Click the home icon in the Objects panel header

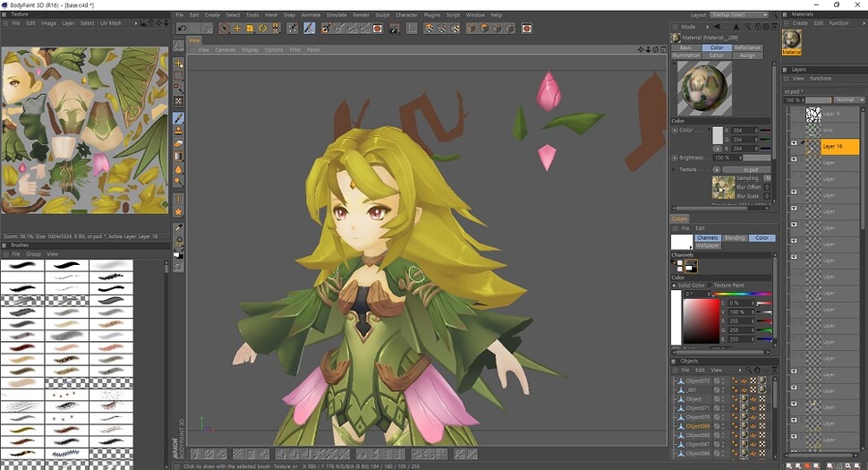tap(757, 370)
